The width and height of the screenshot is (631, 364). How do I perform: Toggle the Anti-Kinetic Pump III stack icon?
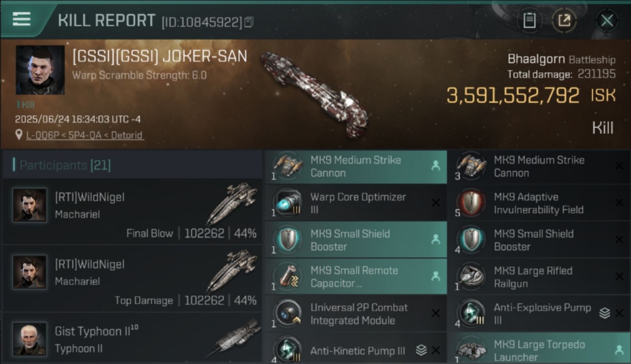[421, 350]
